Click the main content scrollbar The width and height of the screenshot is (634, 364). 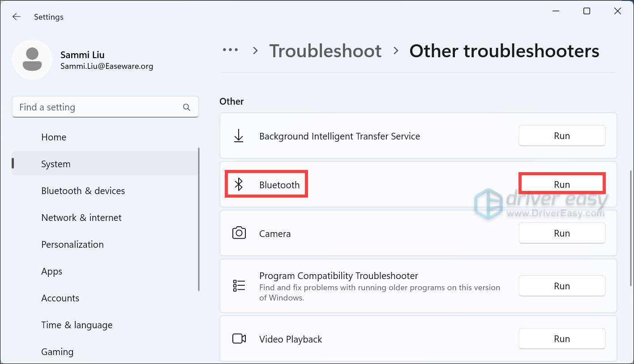click(x=630, y=228)
